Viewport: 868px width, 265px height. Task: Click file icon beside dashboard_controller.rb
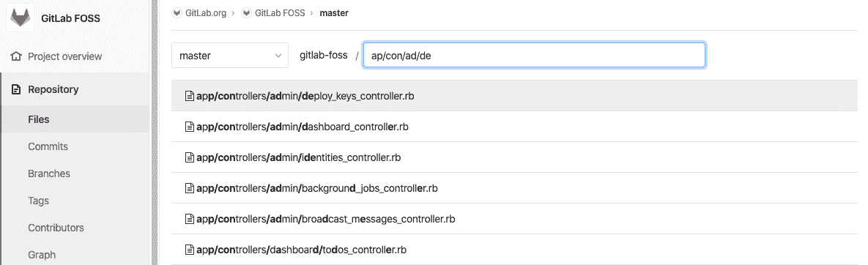(x=190, y=127)
